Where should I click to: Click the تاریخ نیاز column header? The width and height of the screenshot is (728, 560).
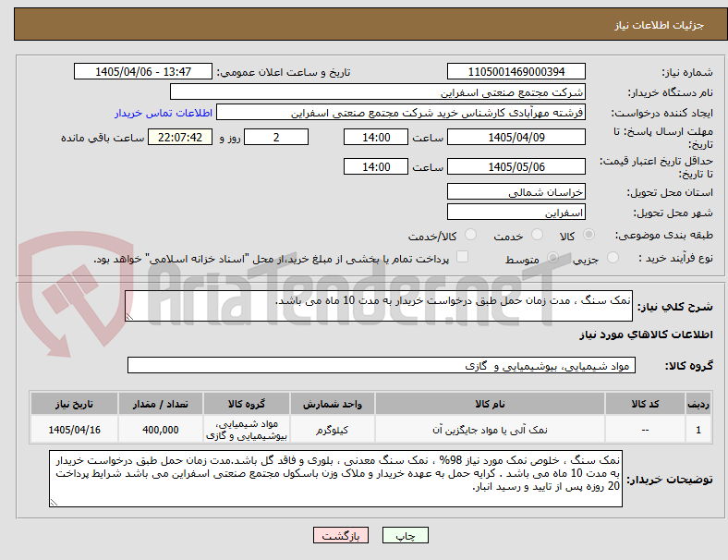pos(74,404)
